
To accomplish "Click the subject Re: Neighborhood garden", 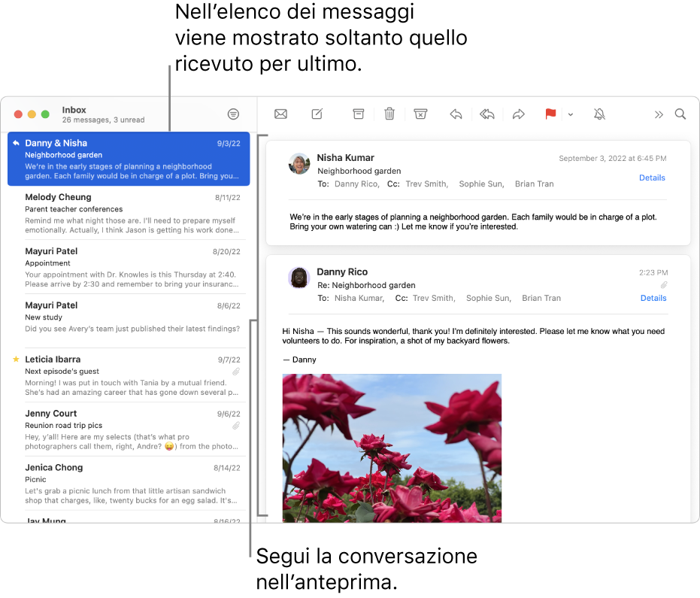I will (x=366, y=285).
